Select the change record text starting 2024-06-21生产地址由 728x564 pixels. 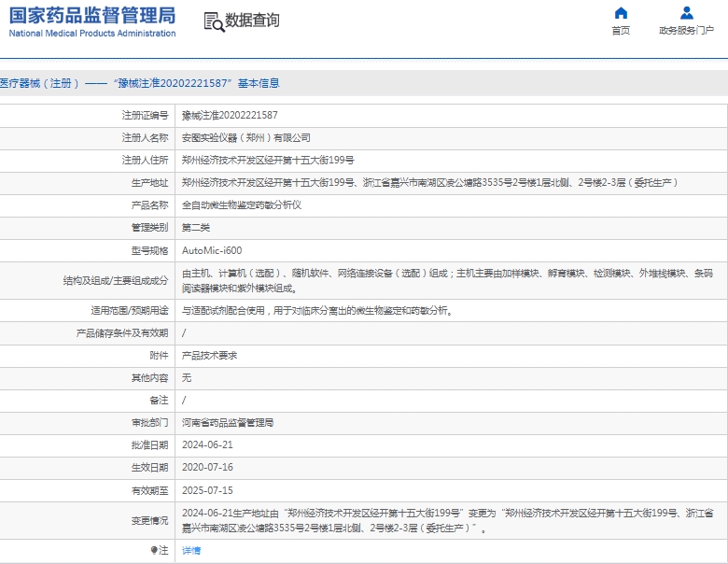click(x=447, y=520)
